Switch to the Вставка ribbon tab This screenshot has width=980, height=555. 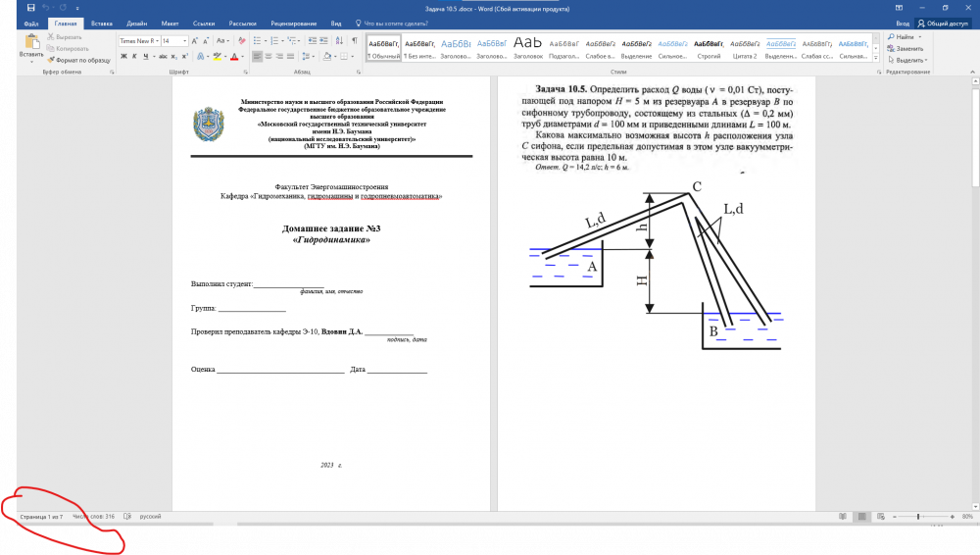coord(100,22)
